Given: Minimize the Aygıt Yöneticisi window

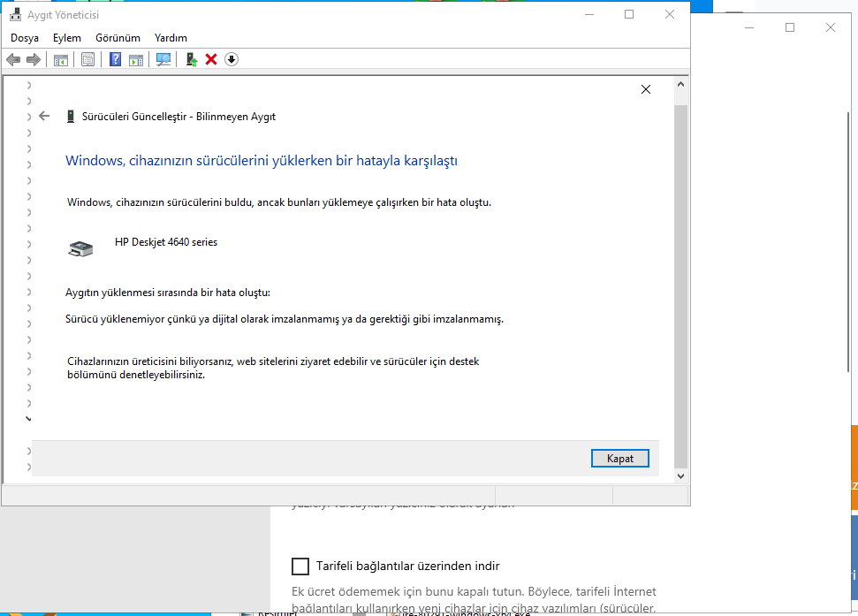Looking at the screenshot, I should [589, 15].
